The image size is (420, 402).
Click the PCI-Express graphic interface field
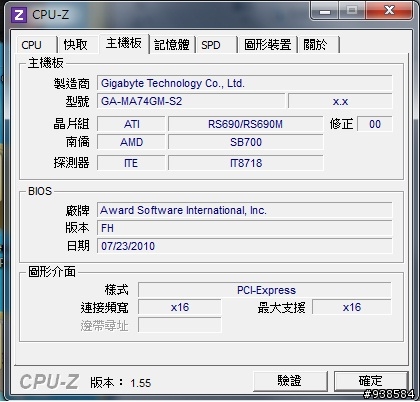click(265, 290)
